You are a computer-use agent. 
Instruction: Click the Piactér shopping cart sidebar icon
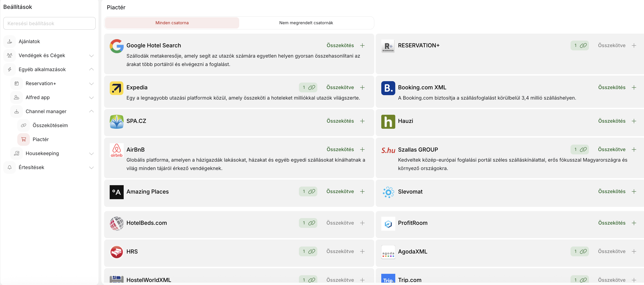[24, 139]
